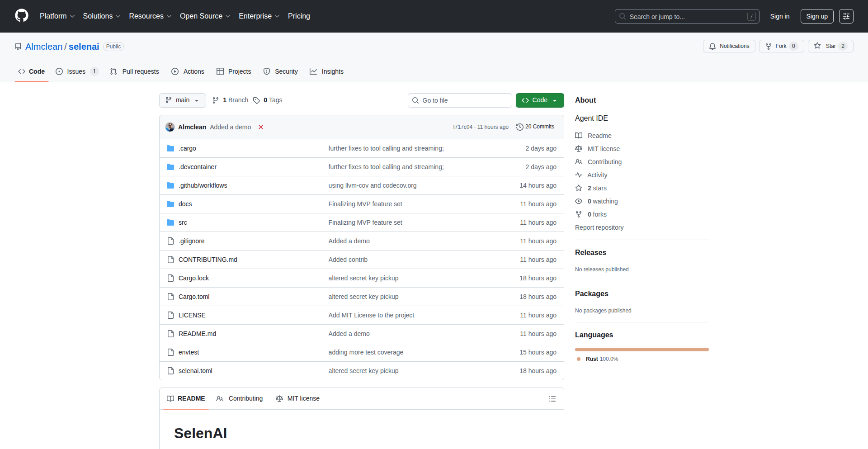Click the fork icon next to 0 forks
868x449 pixels.
point(579,214)
